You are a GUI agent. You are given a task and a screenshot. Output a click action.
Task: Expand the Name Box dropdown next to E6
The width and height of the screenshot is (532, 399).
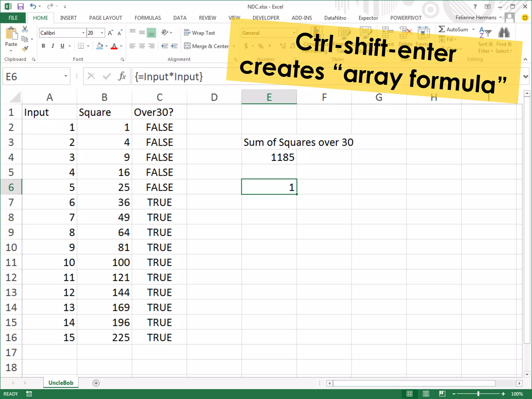click(x=66, y=76)
